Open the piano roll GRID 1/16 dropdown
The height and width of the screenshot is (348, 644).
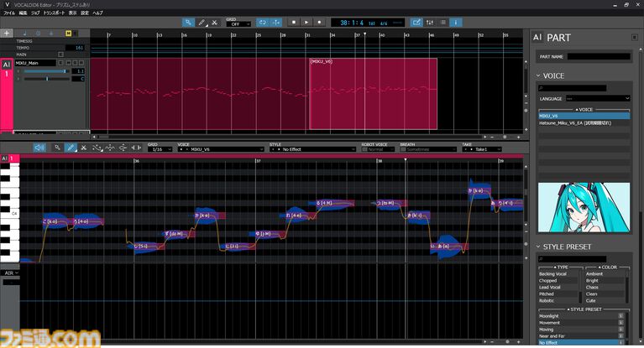tap(160, 148)
